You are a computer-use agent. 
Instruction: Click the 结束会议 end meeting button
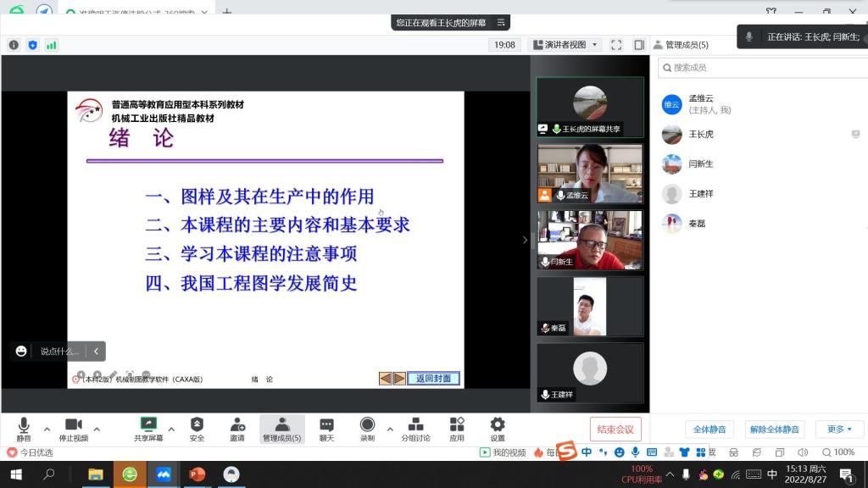point(615,430)
